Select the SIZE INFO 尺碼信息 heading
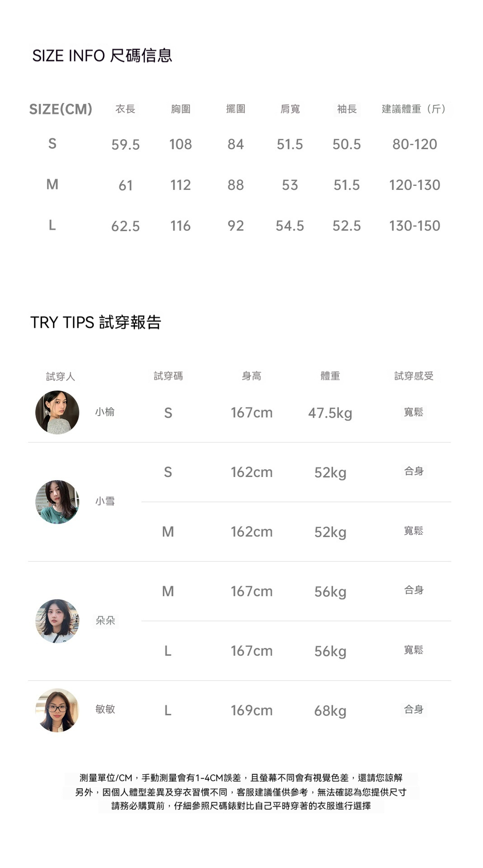The width and height of the screenshot is (483, 868). tap(102, 56)
